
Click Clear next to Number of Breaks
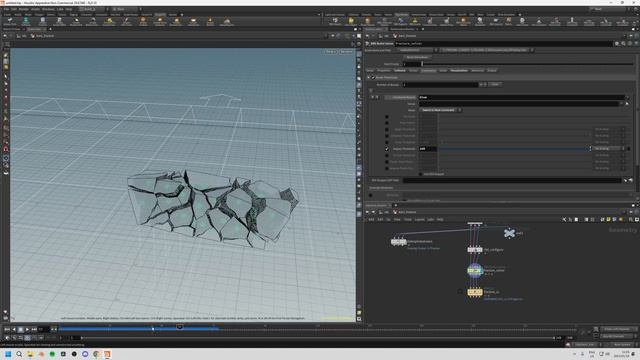coord(495,84)
